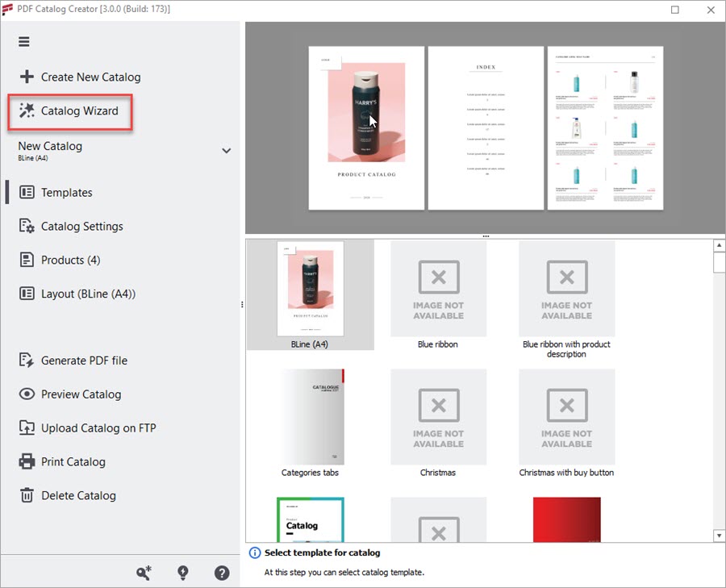
Task: Click the Generate PDF file icon
Action: click(27, 361)
